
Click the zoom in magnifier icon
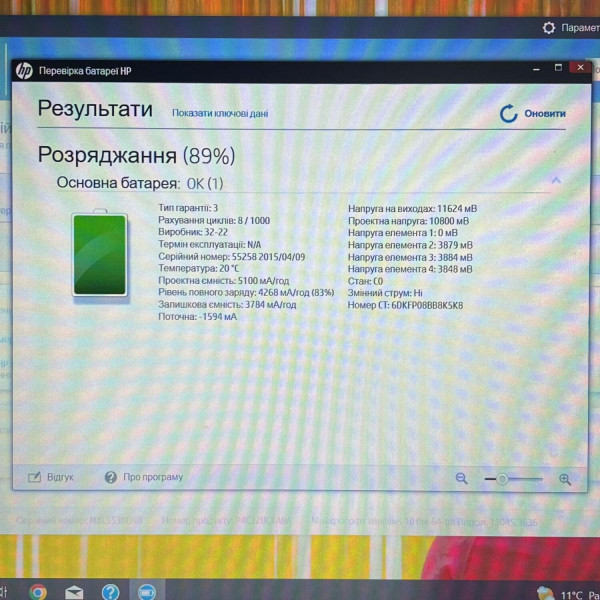tap(565, 479)
